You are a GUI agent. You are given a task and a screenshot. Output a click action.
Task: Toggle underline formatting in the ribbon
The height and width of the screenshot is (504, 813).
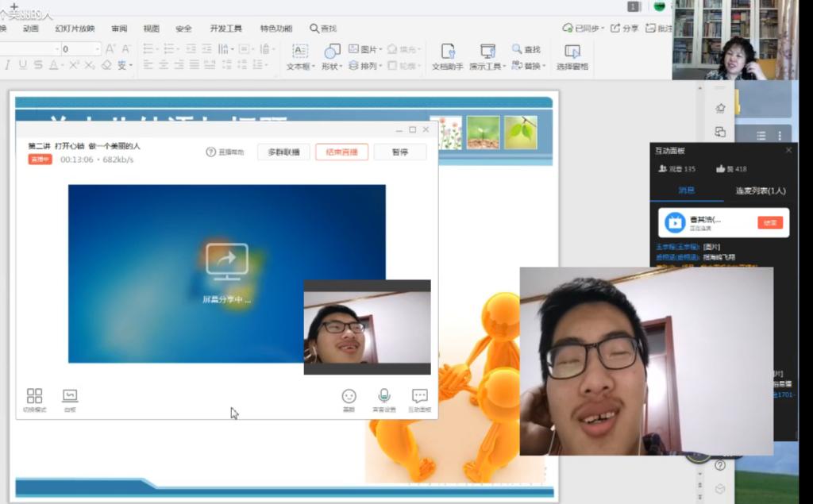(24, 65)
